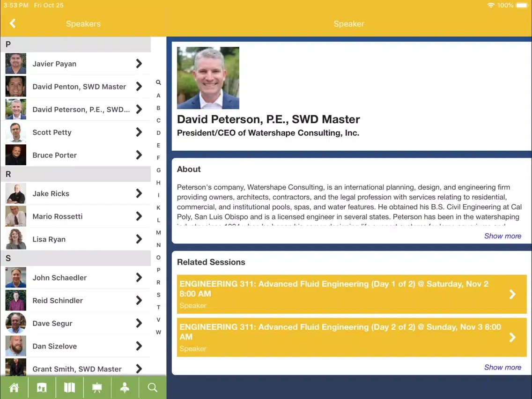Tap the R section header
Viewport: 532px width, 399px height.
click(76, 174)
